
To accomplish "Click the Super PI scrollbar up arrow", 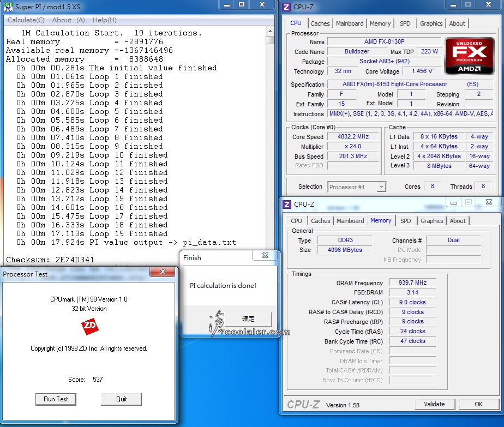I will click(x=270, y=31).
